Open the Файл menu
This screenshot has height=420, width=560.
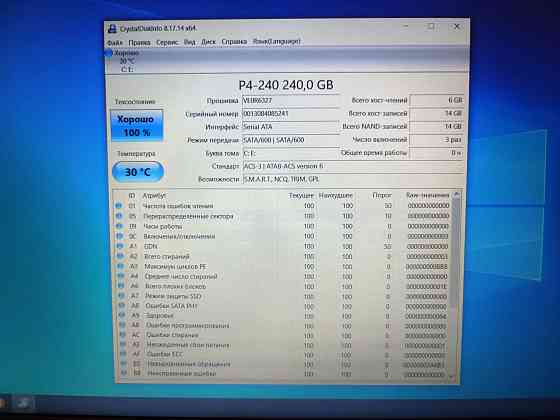[115, 42]
